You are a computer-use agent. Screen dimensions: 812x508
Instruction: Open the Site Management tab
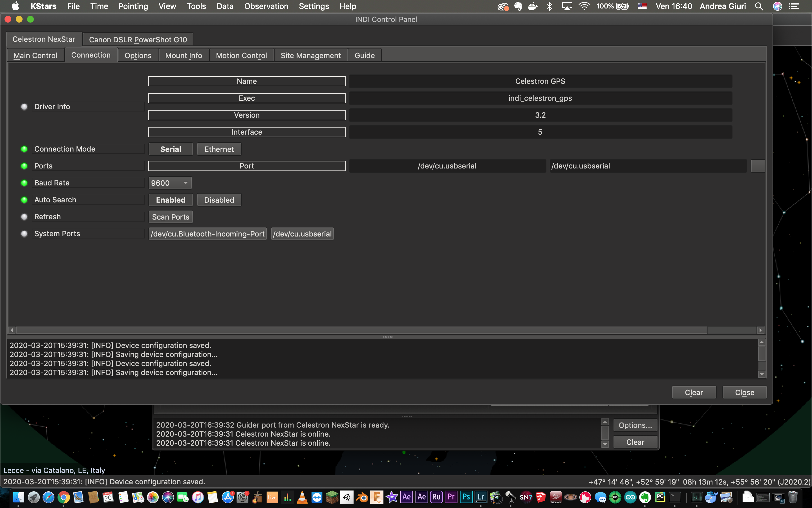(x=311, y=55)
